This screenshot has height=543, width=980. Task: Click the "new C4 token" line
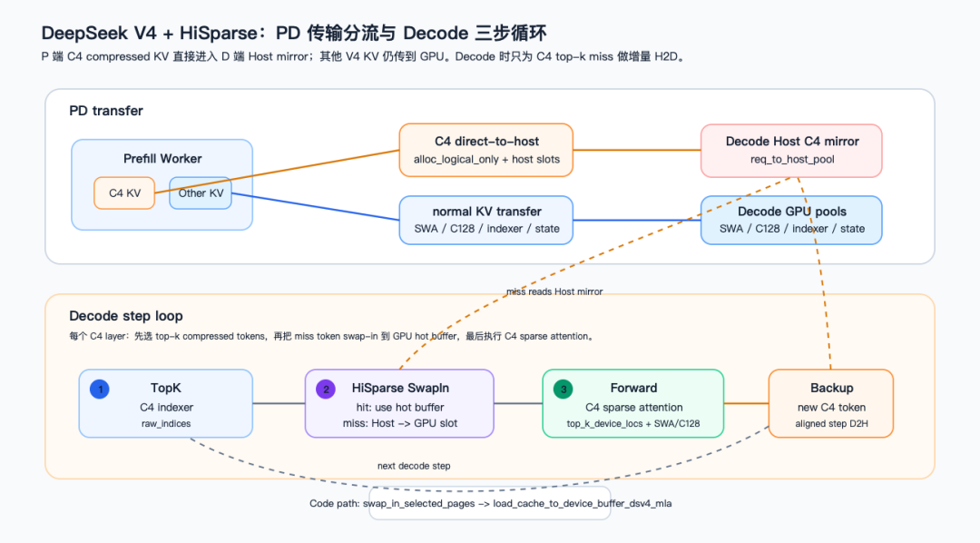(831, 407)
